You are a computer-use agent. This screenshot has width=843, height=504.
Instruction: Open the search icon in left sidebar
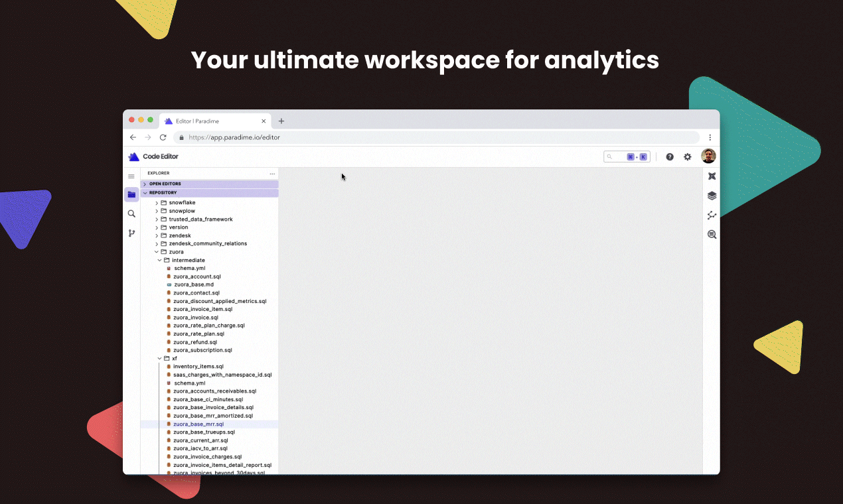[x=131, y=214]
